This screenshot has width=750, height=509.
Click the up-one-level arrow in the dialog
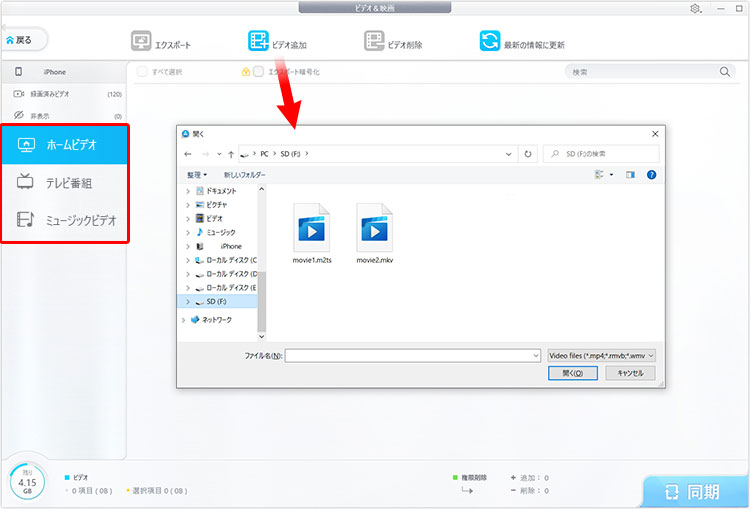(x=231, y=154)
